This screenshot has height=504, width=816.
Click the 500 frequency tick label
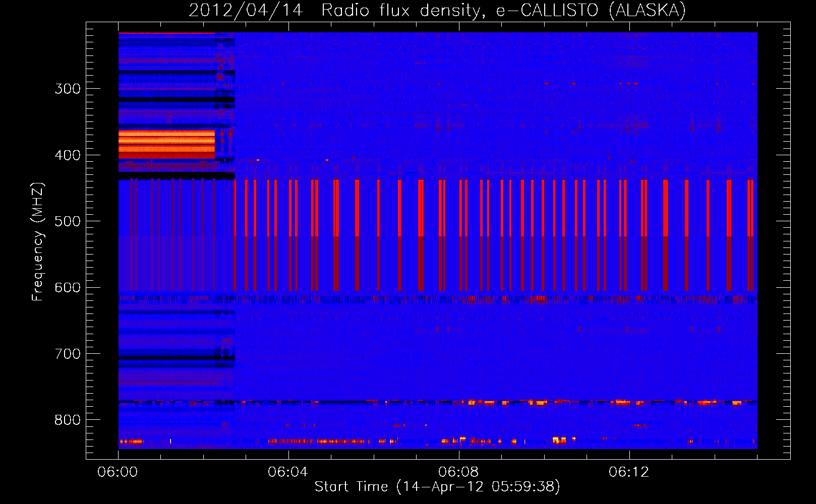pos(68,221)
